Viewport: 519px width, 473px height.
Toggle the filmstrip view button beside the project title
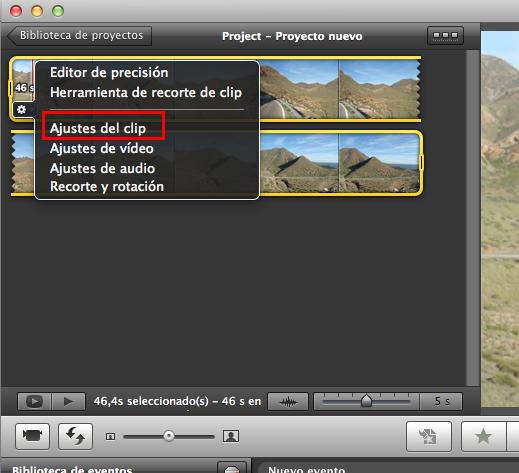click(x=445, y=36)
